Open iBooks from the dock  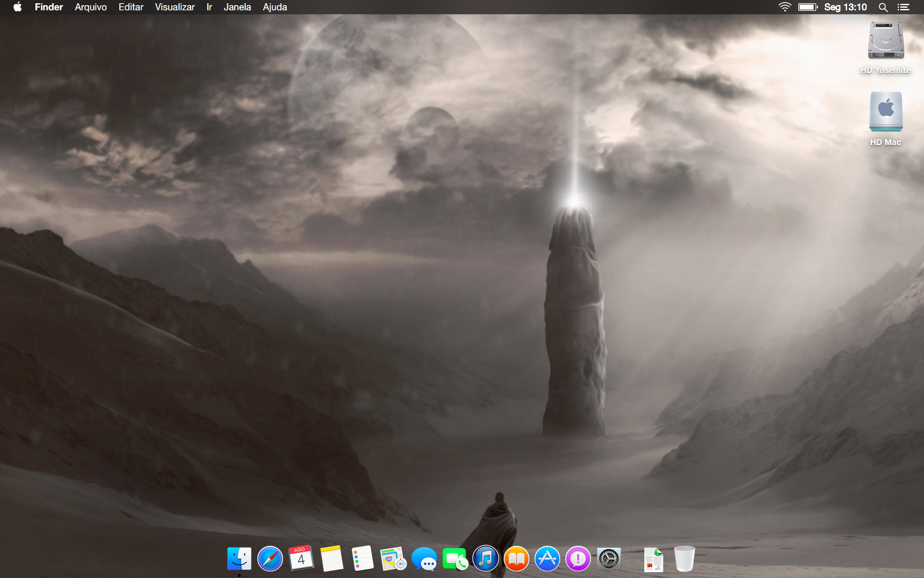[x=517, y=559]
